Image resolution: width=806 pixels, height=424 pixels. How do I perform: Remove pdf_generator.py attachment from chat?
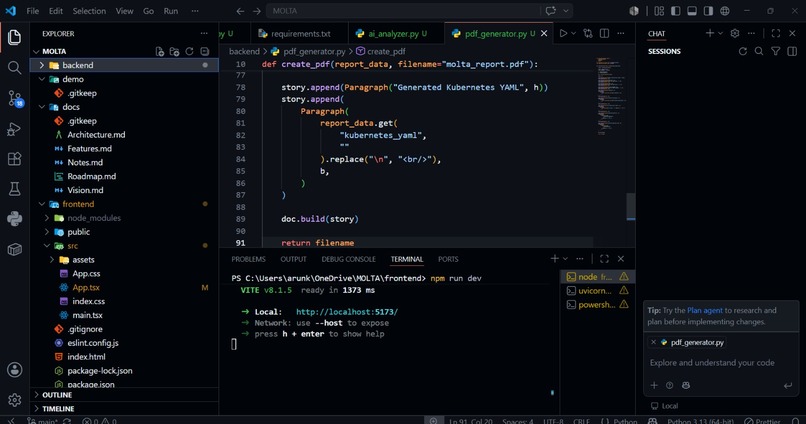tap(653, 342)
